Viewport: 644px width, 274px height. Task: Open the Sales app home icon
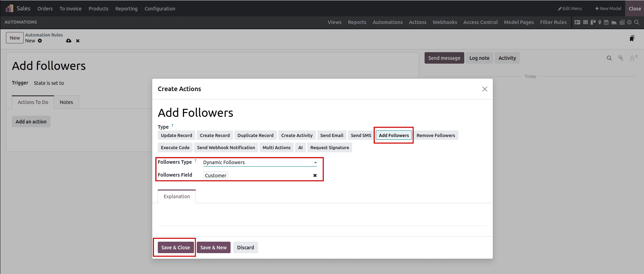pyautogui.click(x=9, y=8)
